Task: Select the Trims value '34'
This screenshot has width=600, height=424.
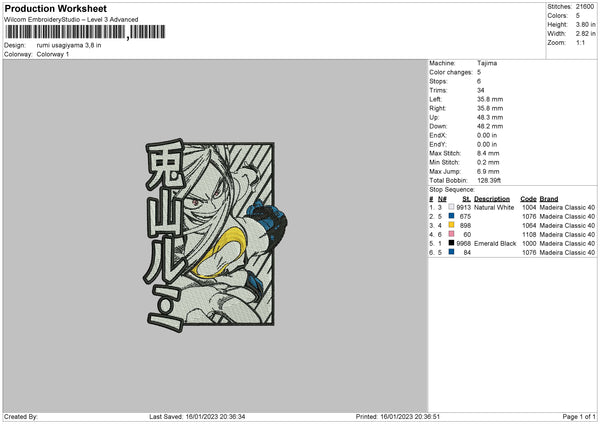Action: pos(481,90)
